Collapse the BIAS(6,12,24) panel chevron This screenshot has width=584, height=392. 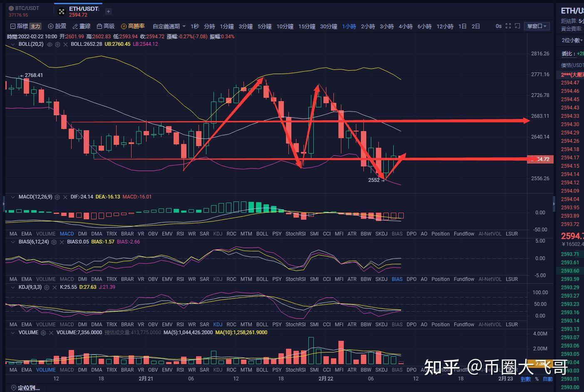click(13, 242)
